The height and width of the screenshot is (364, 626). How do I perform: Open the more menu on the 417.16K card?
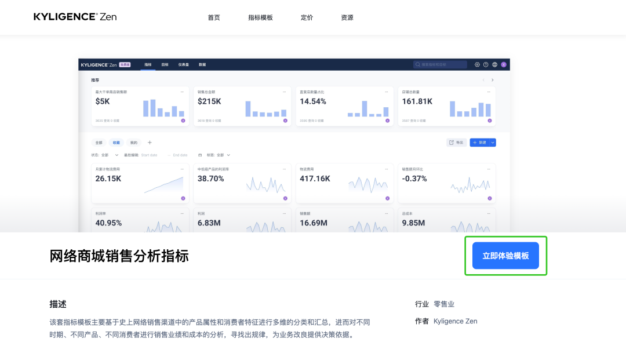[387, 169]
